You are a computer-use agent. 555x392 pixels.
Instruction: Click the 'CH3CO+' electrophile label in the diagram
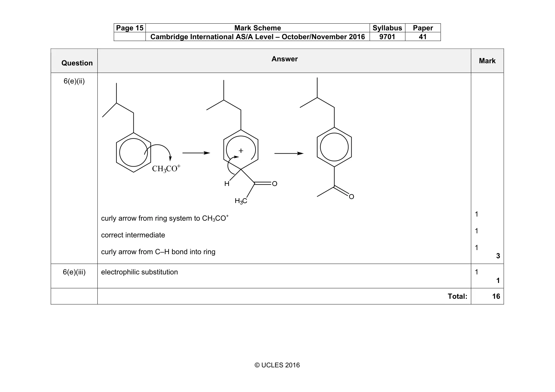(x=166, y=168)
